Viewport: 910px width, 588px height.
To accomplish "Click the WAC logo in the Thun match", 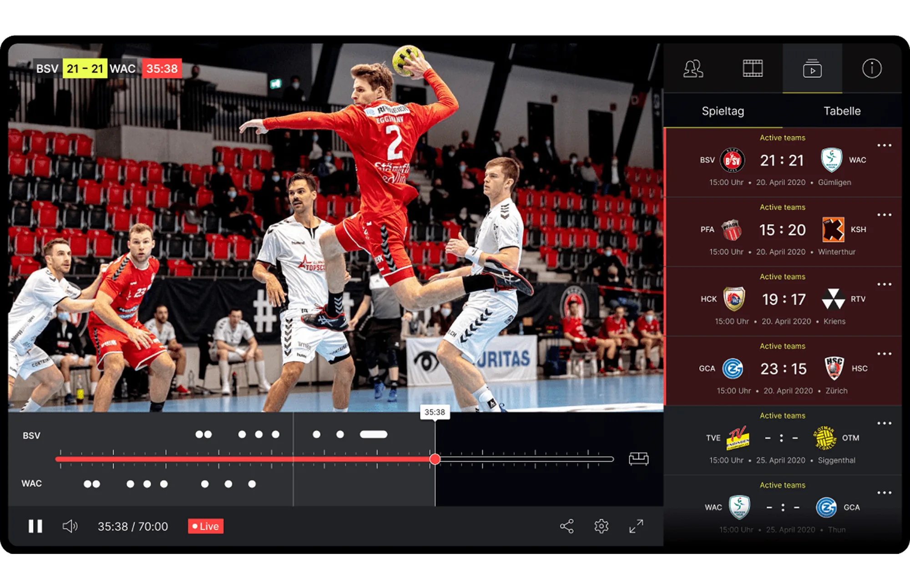I will click(739, 508).
